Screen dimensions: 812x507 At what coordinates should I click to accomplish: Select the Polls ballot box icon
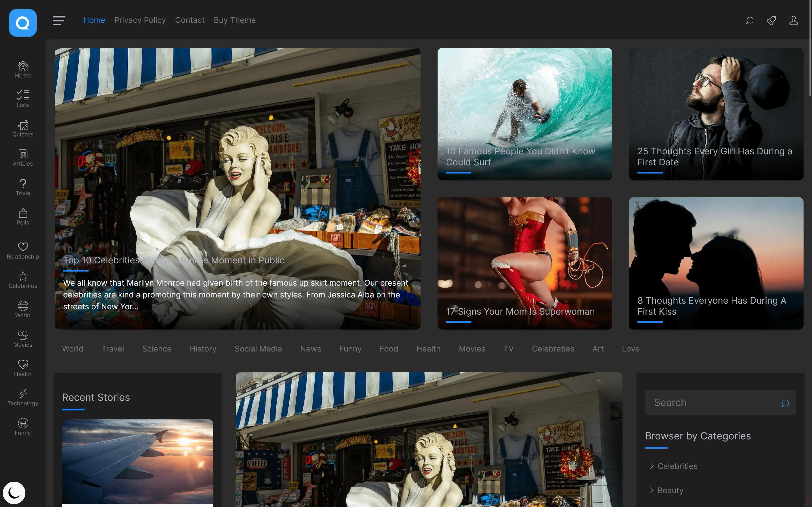(23, 213)
